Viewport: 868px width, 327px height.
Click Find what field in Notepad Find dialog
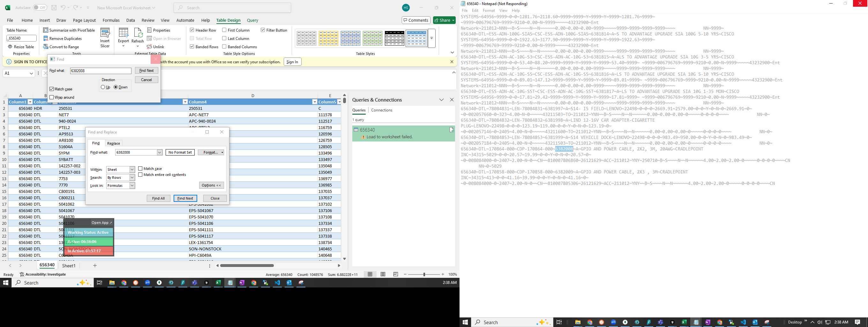coord(101,71)
